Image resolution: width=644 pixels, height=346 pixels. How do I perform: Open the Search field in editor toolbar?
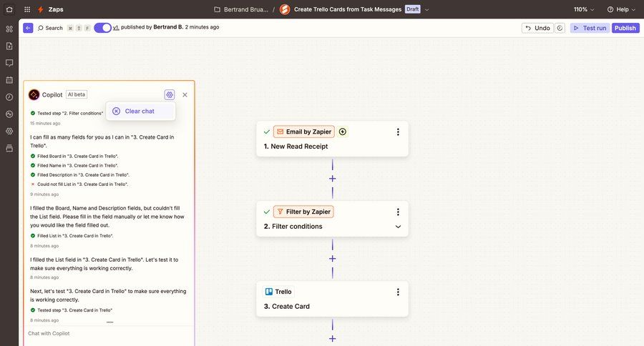click(51, 28)
